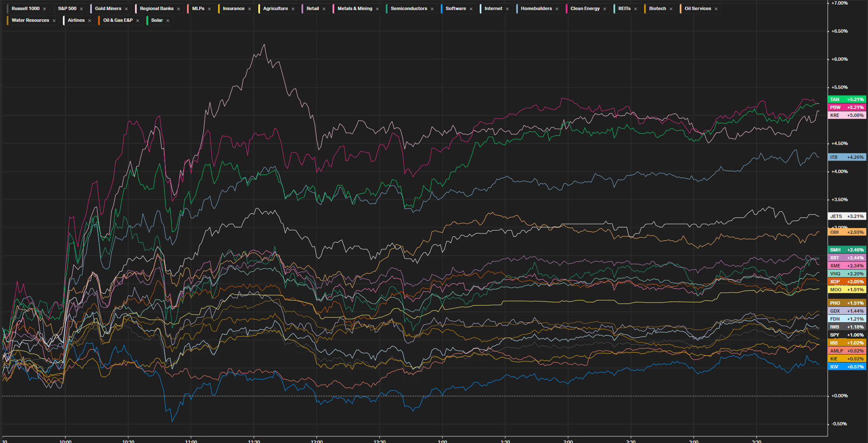The image size is (868, 443).
Task: Remove the Gold Miners series chip
Action: pos(126,9)
